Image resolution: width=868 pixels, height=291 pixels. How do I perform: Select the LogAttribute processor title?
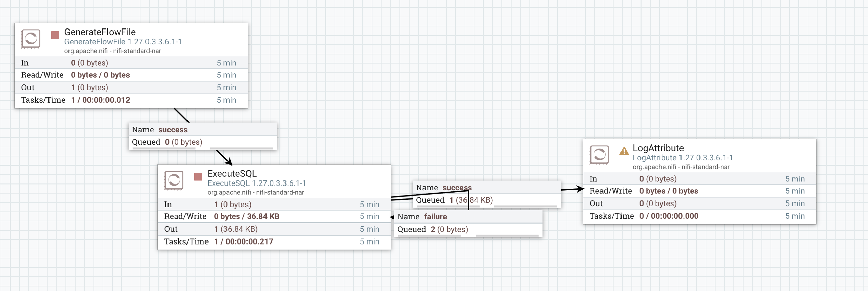(x=658, y=148)
